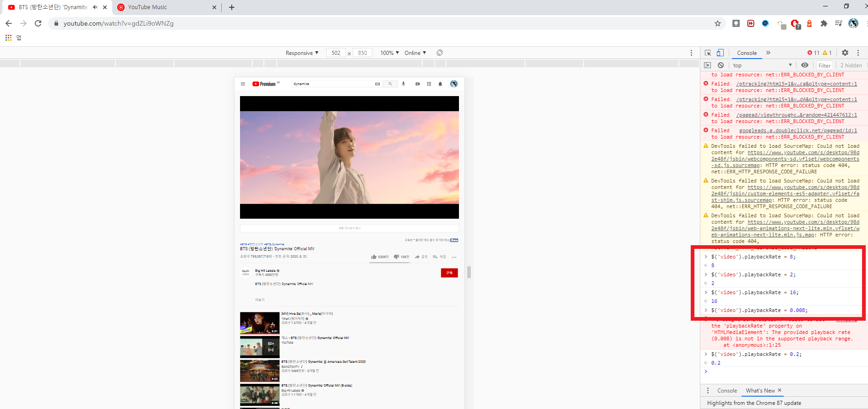Select the drawer Console tab
The height and width of the screenshot is (409, 868).
click(727, 391)
